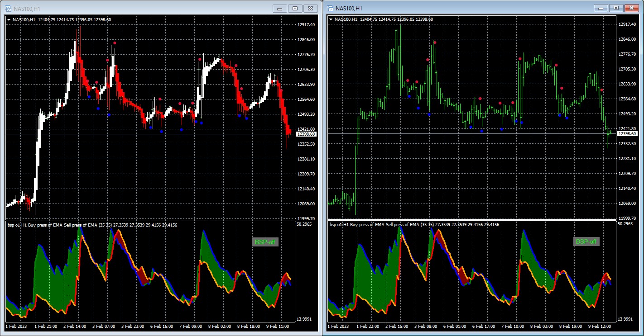Click the 8 Feb 03:00 label on right time axis
Screen dimensions: 644x336
tap(541, 326)
